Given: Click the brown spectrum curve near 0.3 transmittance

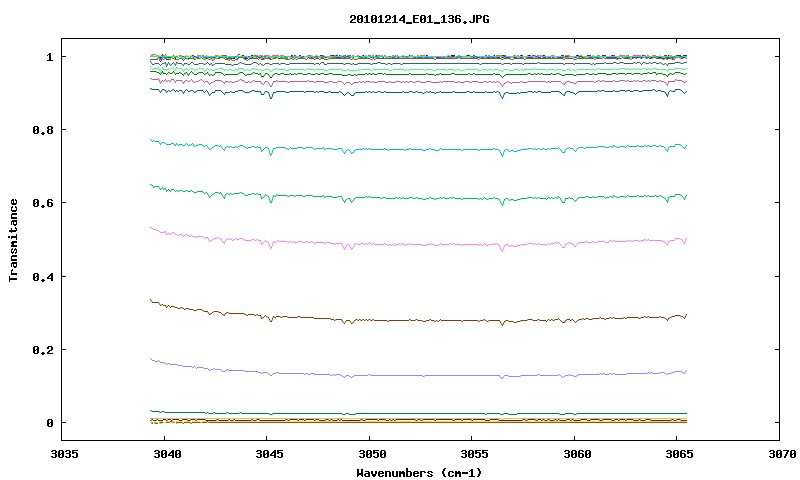Looking at the screenshot, I should 418,320.
